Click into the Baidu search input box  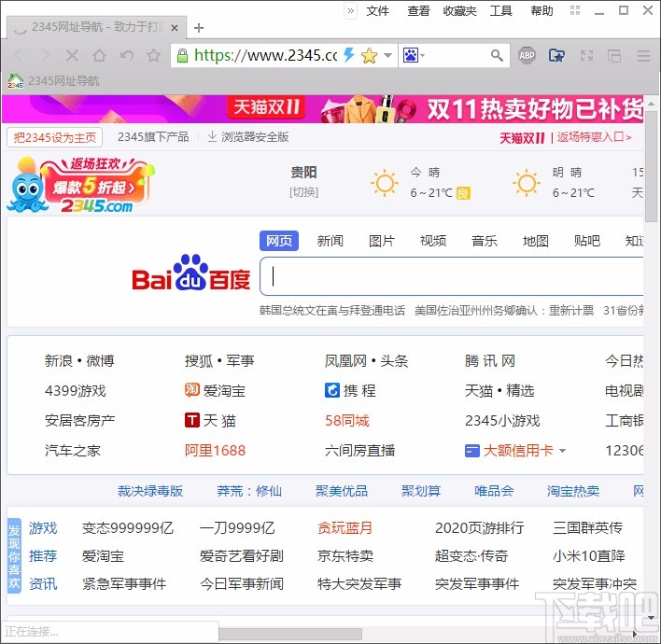[x=452, y=276]
